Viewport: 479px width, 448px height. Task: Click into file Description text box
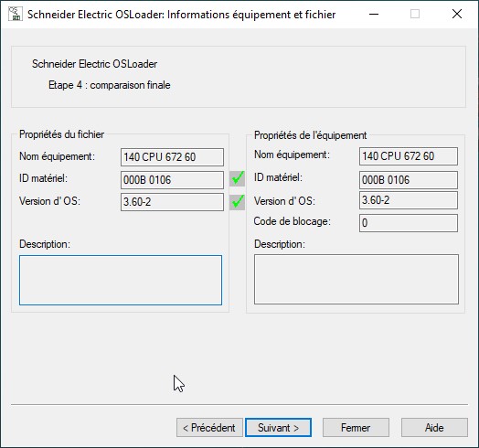pos(121,281)
